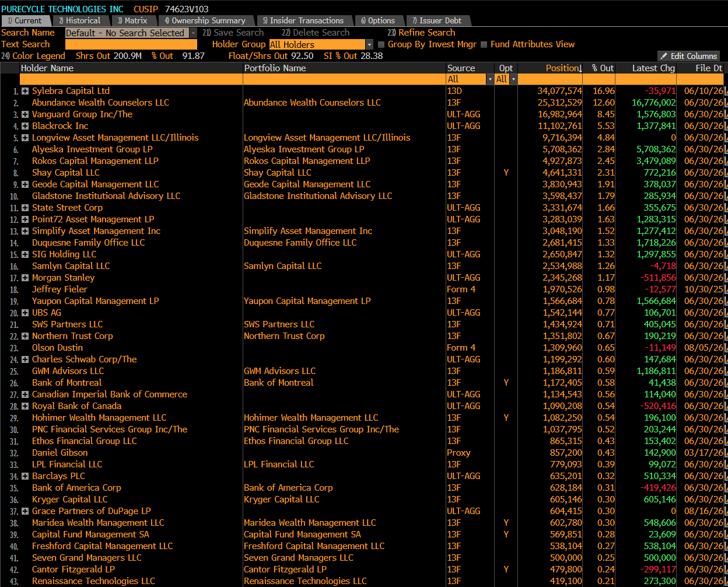728x587 pixels.
Task: Sort by the Source column header
Action: point(461,68)
